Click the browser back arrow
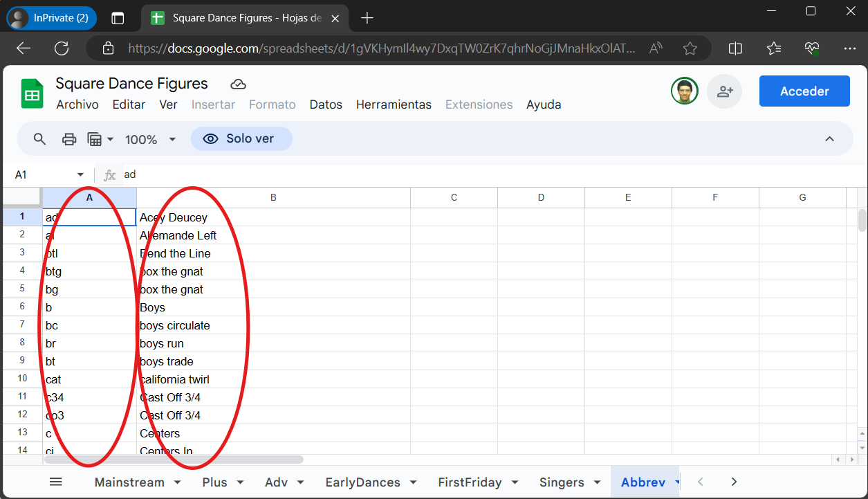This screenshot has height=499, width=868. coord(24,48)
